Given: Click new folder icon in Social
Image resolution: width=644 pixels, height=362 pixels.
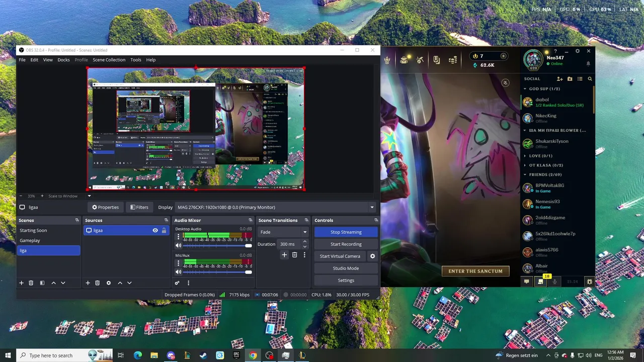Looking at the screenshot, I should tap(570, 79).
